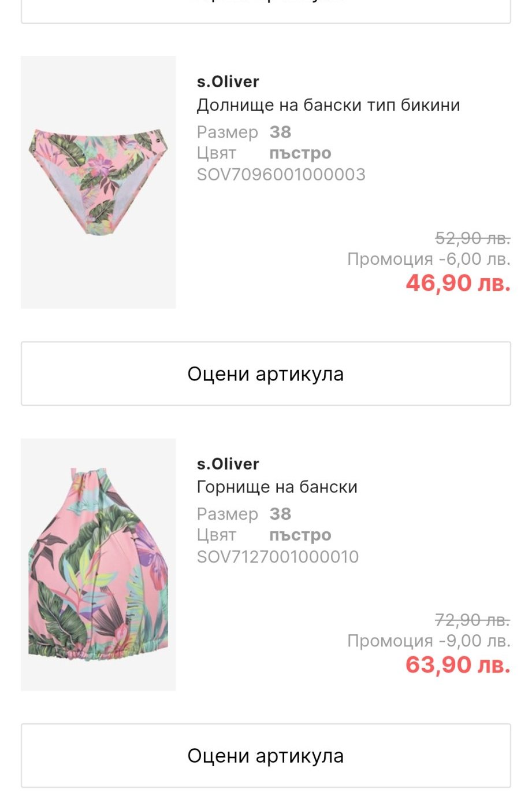This screenshot has height=799, width=532.
Task: Click s.Oliver brand above the bikini bottom title
Action: click(228, 82)
